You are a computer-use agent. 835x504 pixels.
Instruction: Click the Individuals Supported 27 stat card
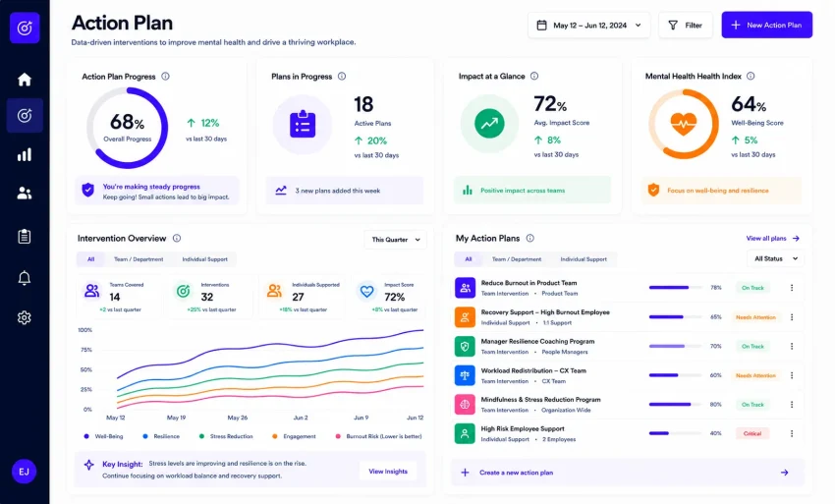(303, 297)
